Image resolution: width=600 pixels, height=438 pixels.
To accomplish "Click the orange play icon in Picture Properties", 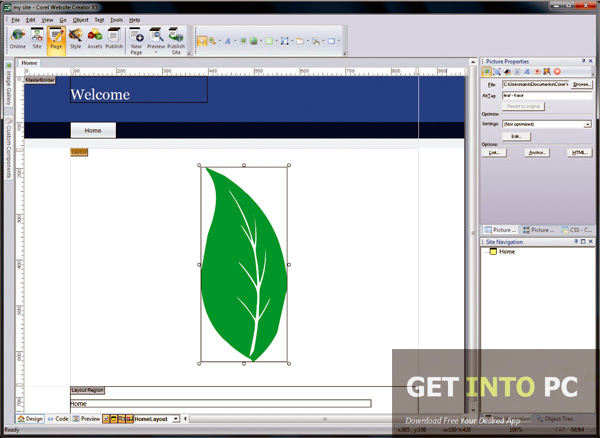I will click(557, 71).
